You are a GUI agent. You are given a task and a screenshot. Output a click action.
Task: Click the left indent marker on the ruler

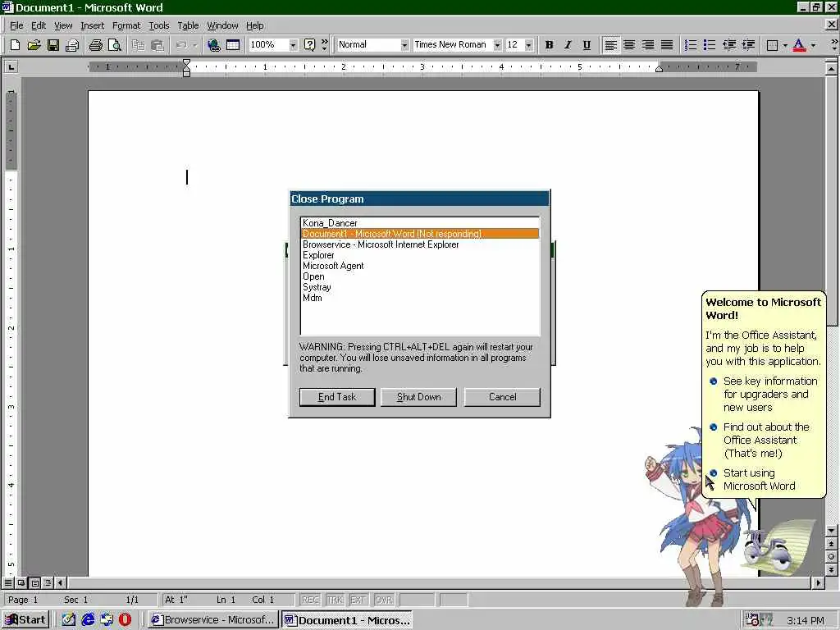(186, 72)
